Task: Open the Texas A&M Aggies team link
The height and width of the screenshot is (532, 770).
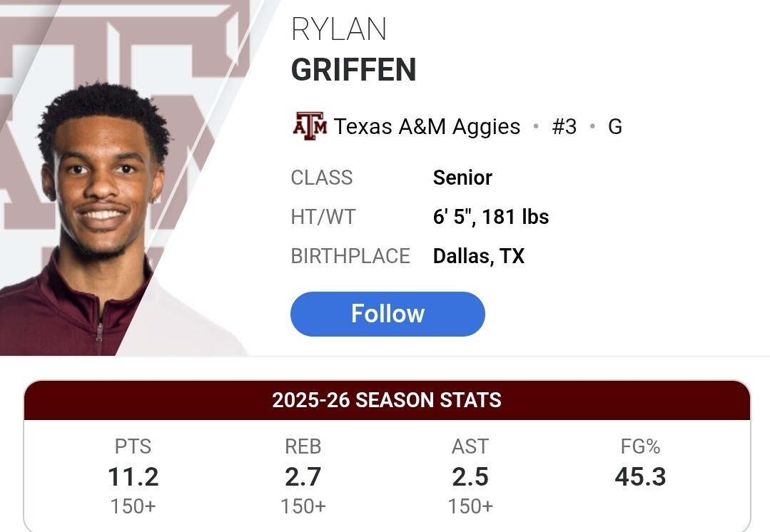Action: pyautogui.click(x=427, y=126)
